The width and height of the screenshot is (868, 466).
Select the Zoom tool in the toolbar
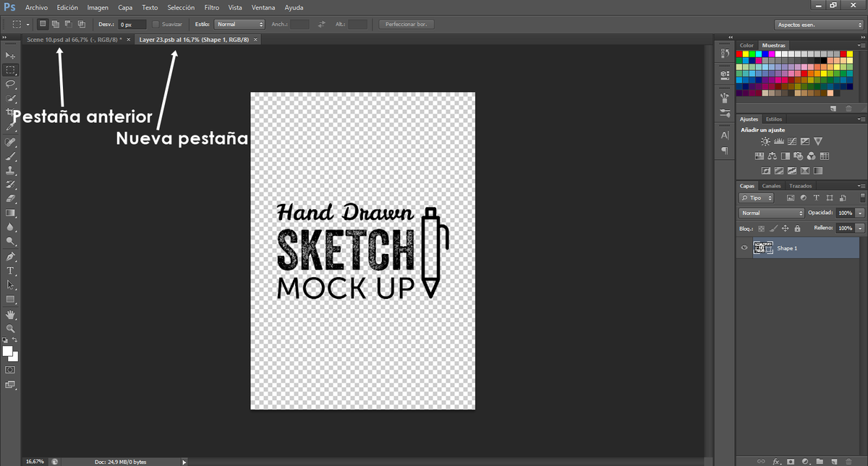click(10, 329)
